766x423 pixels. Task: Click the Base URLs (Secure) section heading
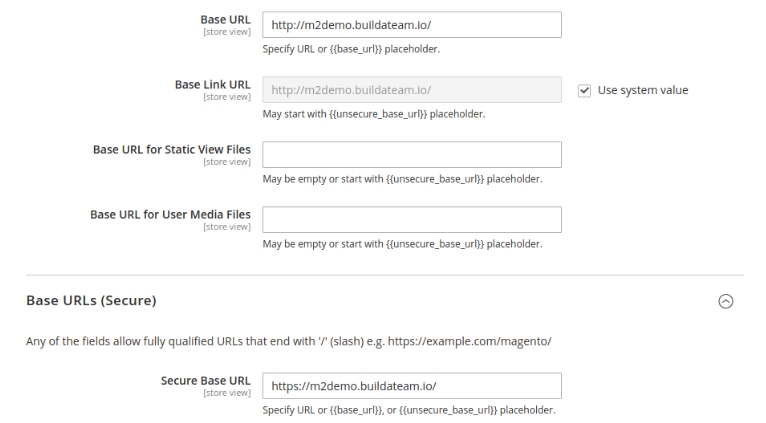[91, 300]
